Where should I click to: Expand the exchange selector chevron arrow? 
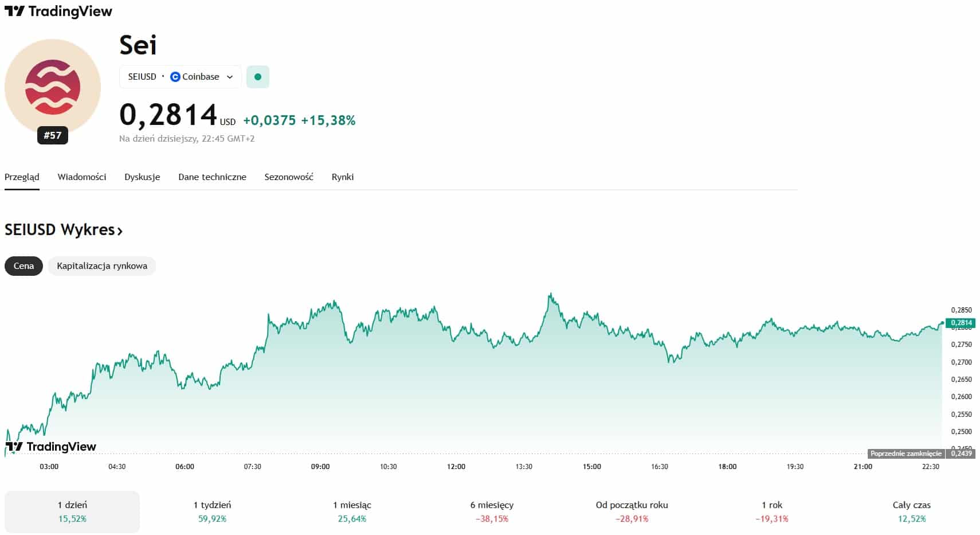tap(230, 77)
